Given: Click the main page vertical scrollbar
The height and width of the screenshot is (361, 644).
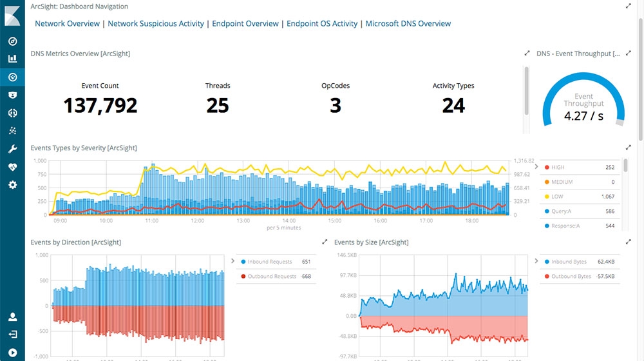Looking at the screenshot, I should pyautogui.click(x=641, y=79).
